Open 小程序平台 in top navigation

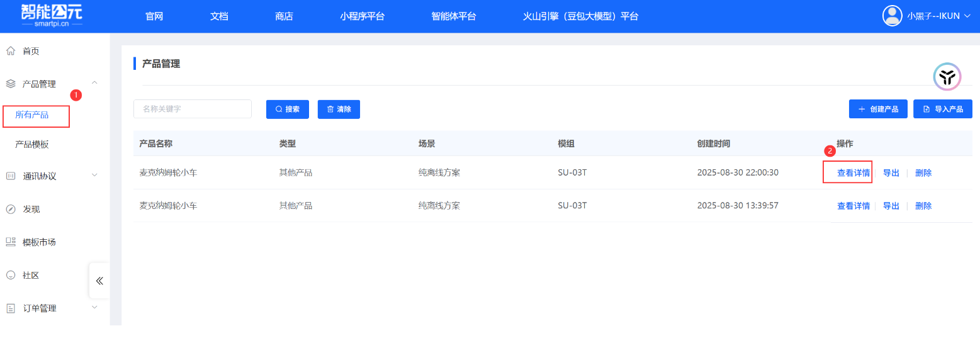click(362, 16)
